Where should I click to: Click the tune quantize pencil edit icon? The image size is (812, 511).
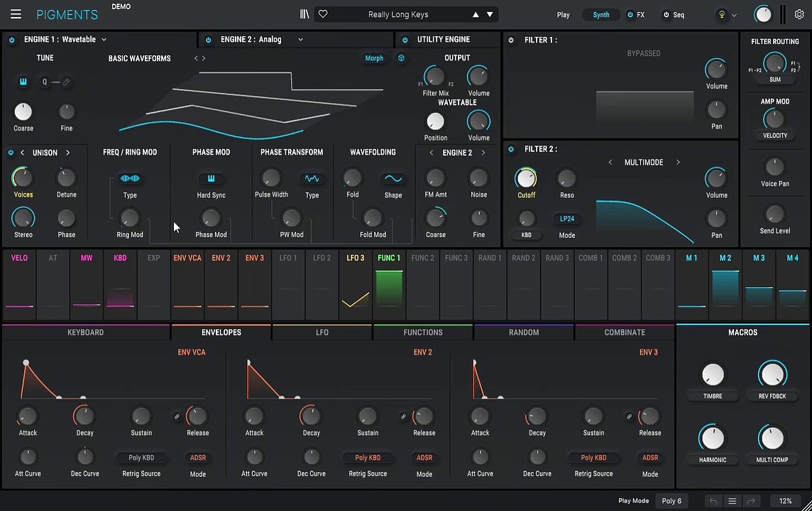click(66, 82)
